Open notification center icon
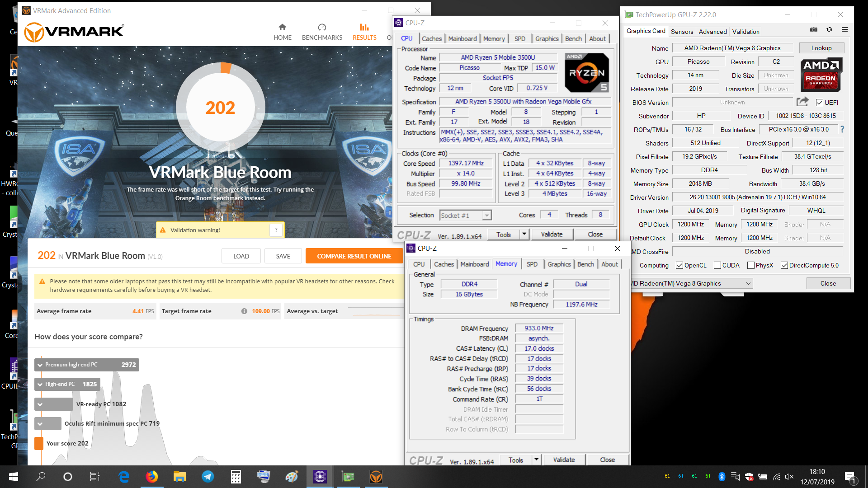This screenshot has height=488, width=868. pos(850,477)
